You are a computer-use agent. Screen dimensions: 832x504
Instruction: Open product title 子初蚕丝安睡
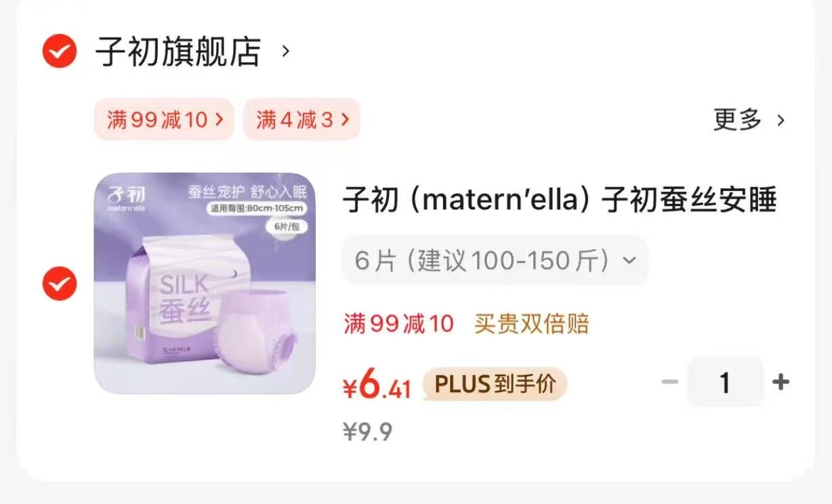560,201
